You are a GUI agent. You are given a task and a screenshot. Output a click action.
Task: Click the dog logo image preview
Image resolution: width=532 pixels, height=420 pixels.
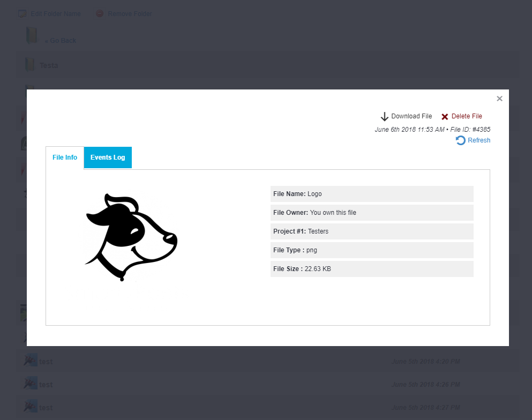[x=131, y=237]
